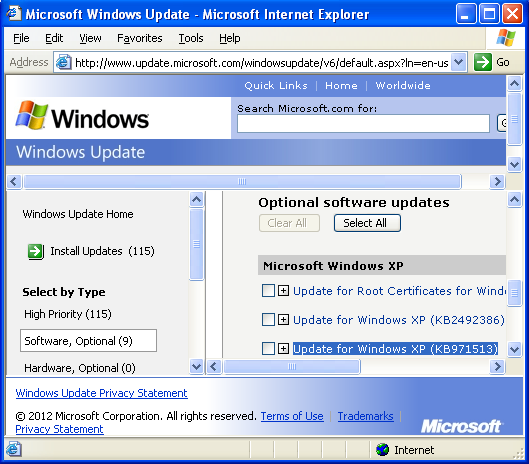This screenshot has width=529, height=464.
Task: Open the View menu
Action: pyautogui.click(x=90, y=38)
